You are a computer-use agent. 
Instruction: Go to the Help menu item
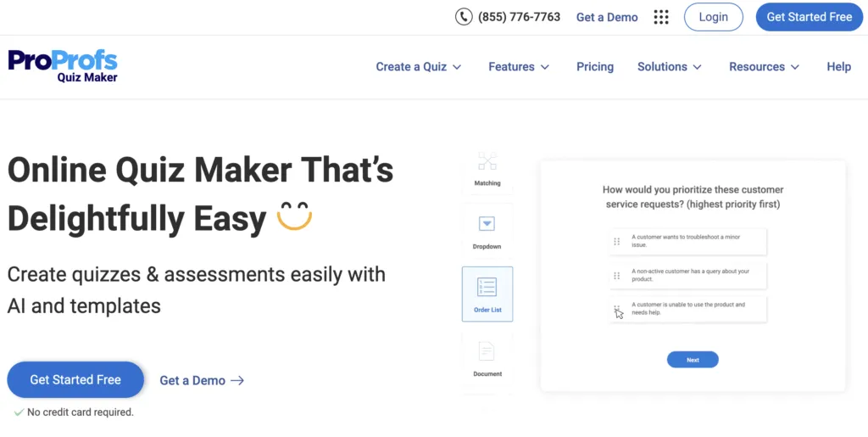838,67
